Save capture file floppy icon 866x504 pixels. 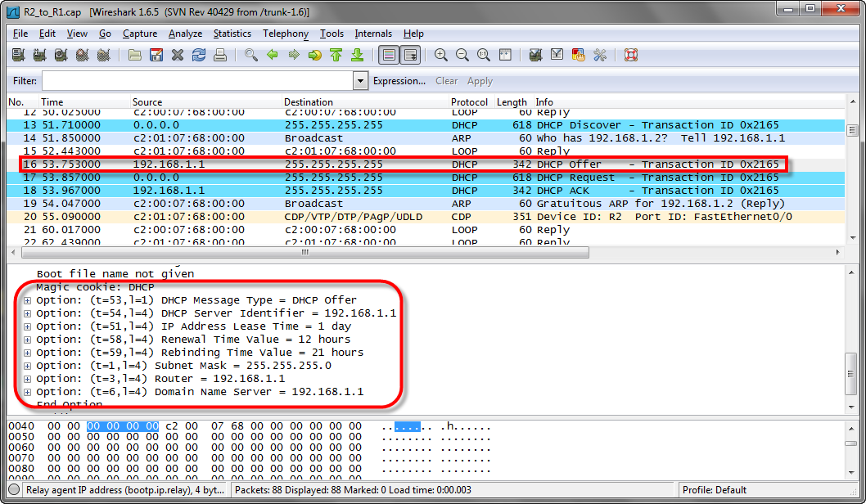(156, 55)
